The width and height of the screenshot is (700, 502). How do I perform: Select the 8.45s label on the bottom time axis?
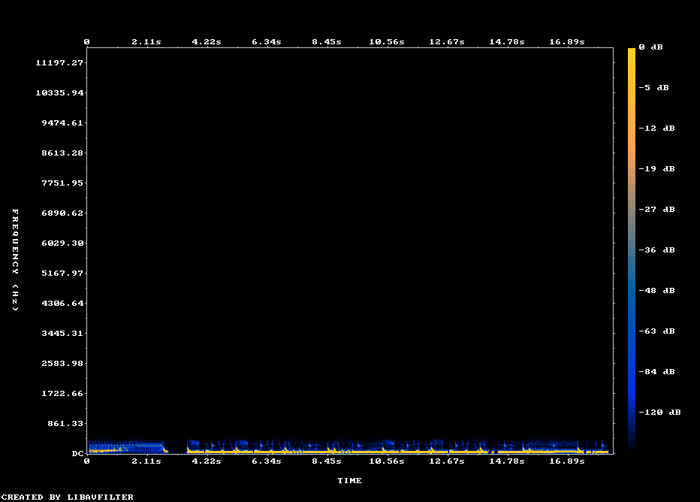coord(326,461)
